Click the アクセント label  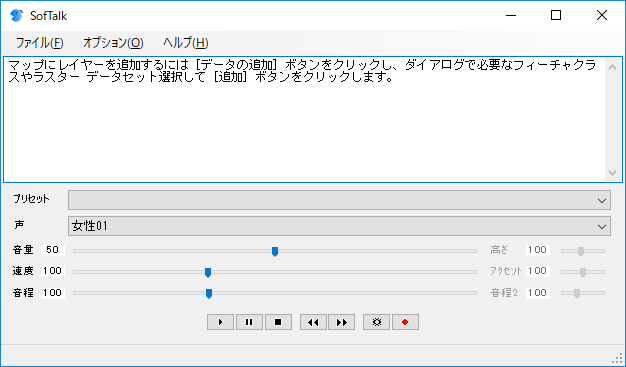(x=506, y=271)
